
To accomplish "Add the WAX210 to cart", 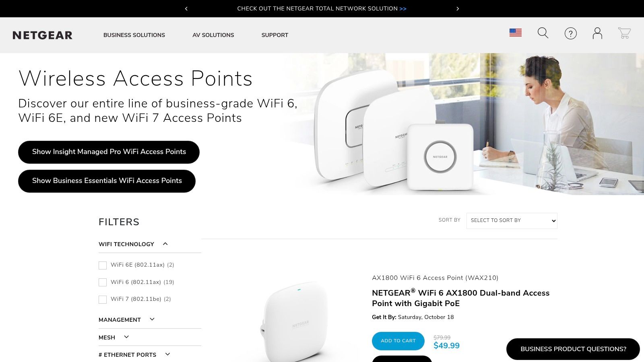I will [398, 341].
